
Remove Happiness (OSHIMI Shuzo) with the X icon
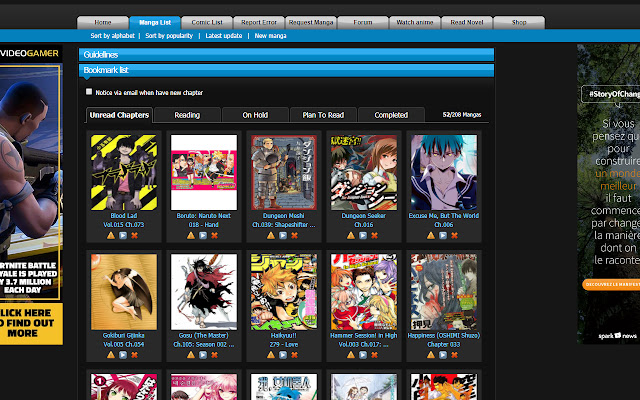454,355
